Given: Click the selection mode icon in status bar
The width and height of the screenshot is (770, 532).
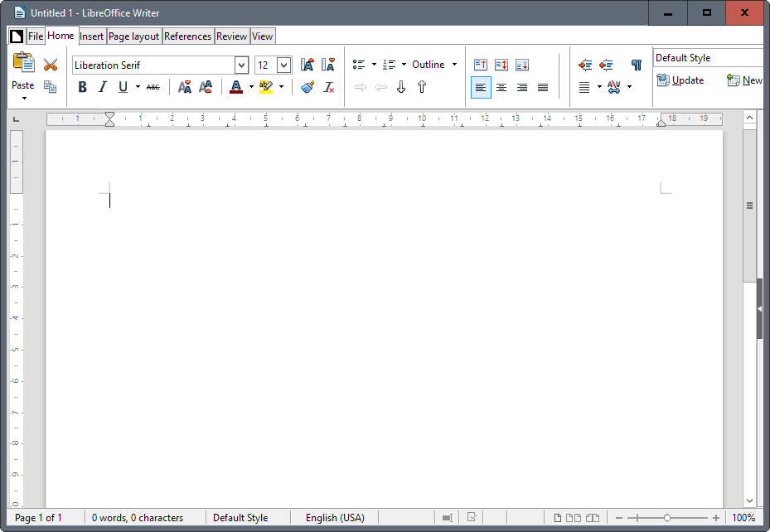Looking at the screenshot, I should coord(447,518).
